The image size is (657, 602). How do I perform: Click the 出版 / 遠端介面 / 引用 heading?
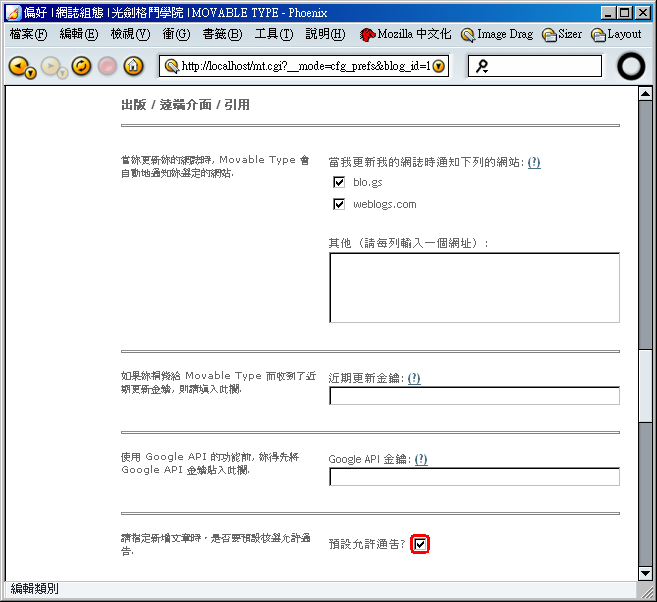185,105
